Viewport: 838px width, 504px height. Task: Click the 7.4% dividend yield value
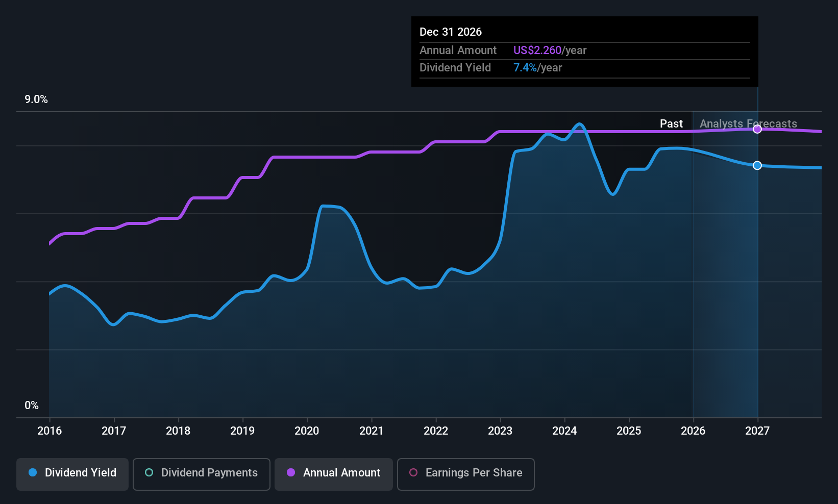pyautogui.click(x=525, y=67)
